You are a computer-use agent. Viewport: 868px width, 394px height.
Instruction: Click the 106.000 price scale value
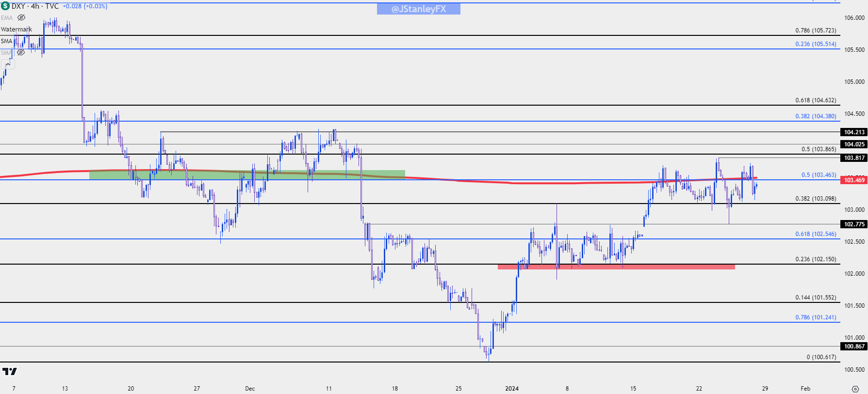[x=854, y=17]
